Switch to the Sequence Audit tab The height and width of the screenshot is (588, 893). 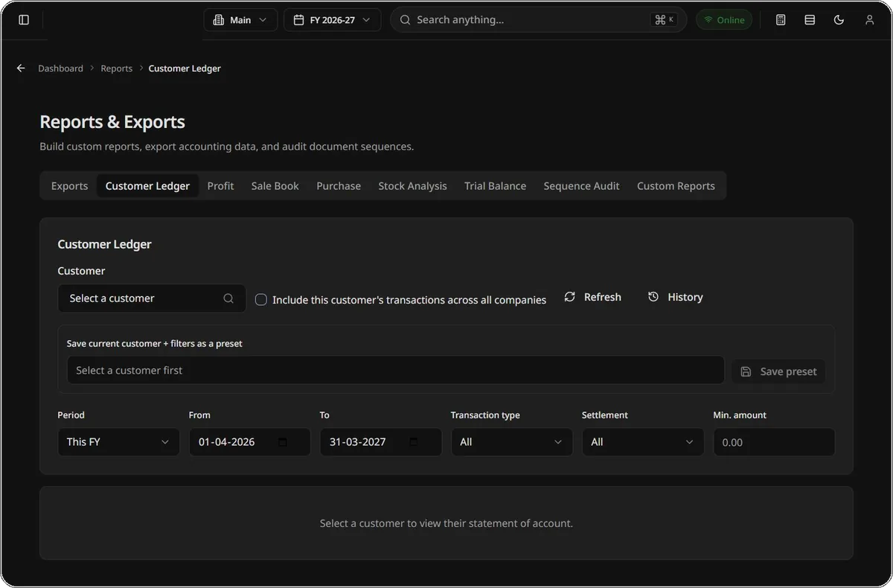pos(581,186)
